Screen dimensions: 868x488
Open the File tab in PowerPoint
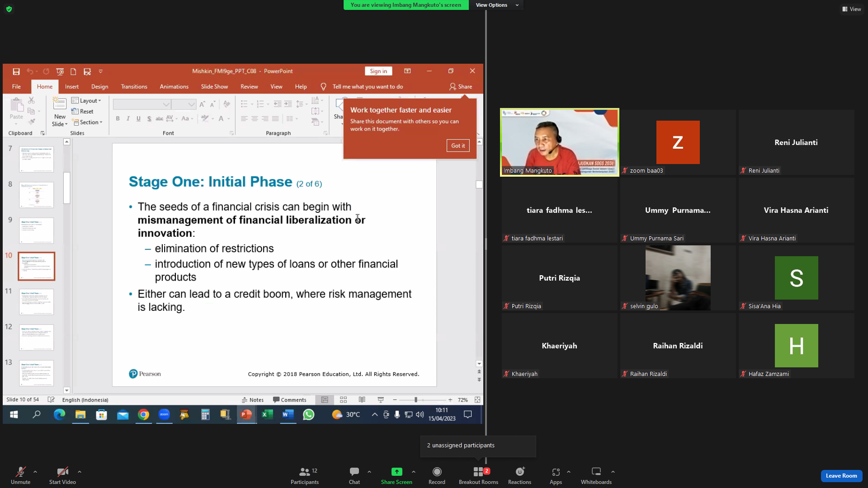click(16, 87)
